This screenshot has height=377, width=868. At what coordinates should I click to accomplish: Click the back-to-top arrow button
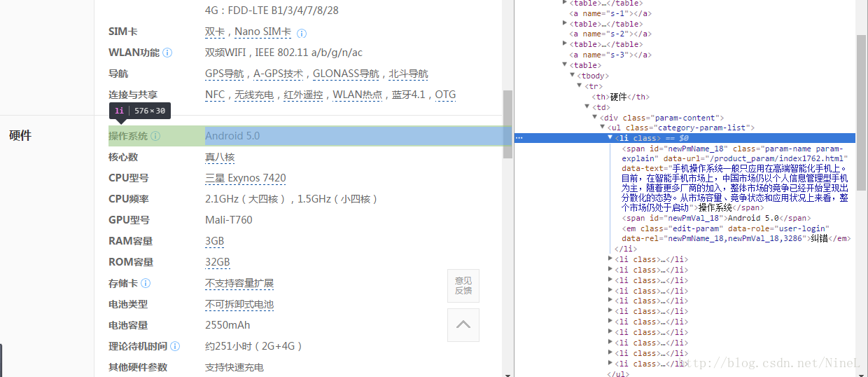click(x=463, y=325)
